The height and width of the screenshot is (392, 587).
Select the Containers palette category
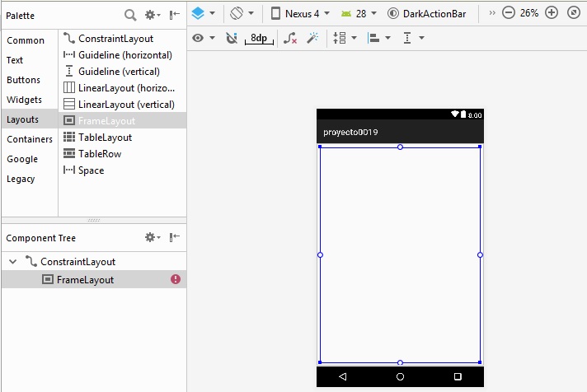(29, 139)
